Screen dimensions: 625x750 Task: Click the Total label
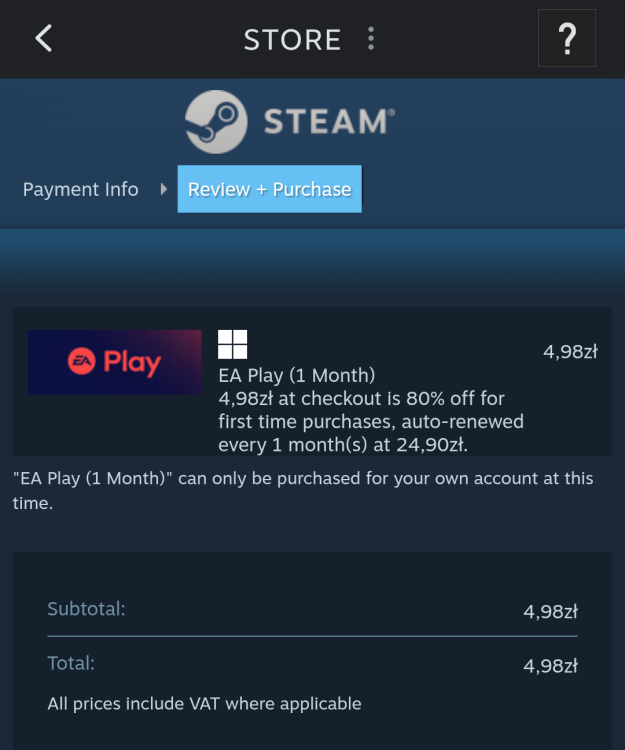[71, 662]
